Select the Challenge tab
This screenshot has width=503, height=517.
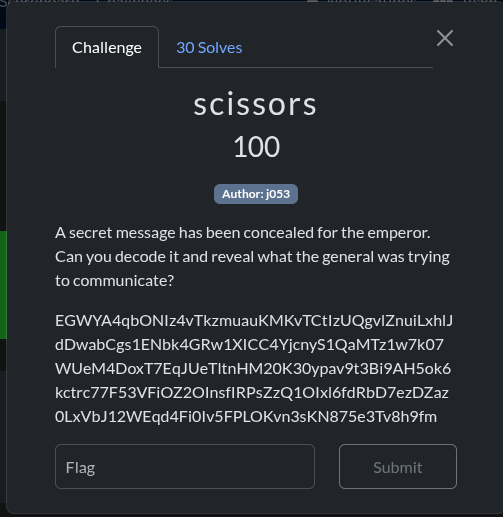(107, 47)
